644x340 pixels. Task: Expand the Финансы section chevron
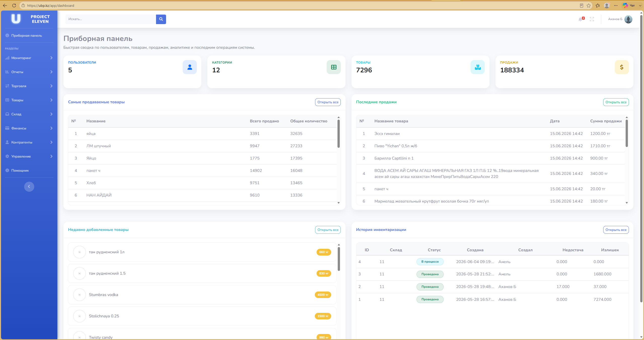pyautogui.click(x=51, y=128)
